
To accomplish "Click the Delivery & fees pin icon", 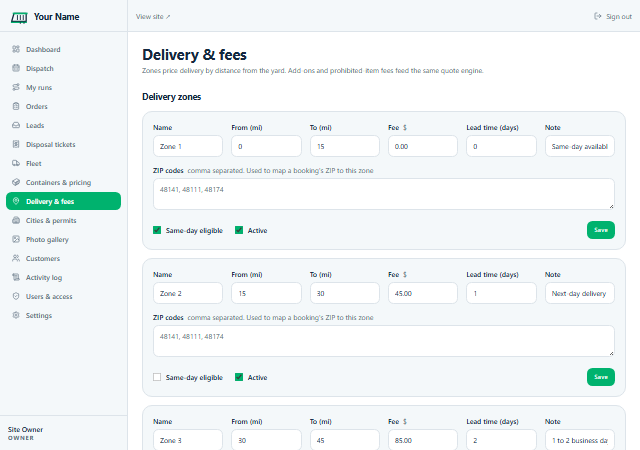I will tap(16, 201).
